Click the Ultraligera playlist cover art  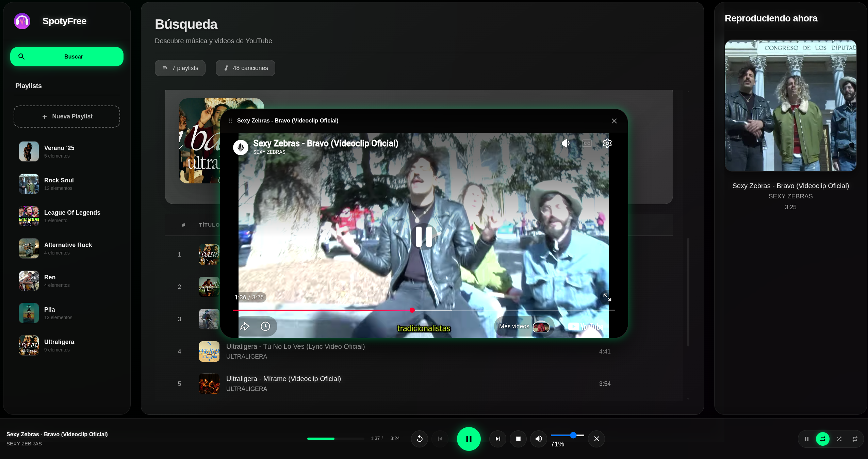click(x=29, y=345)
